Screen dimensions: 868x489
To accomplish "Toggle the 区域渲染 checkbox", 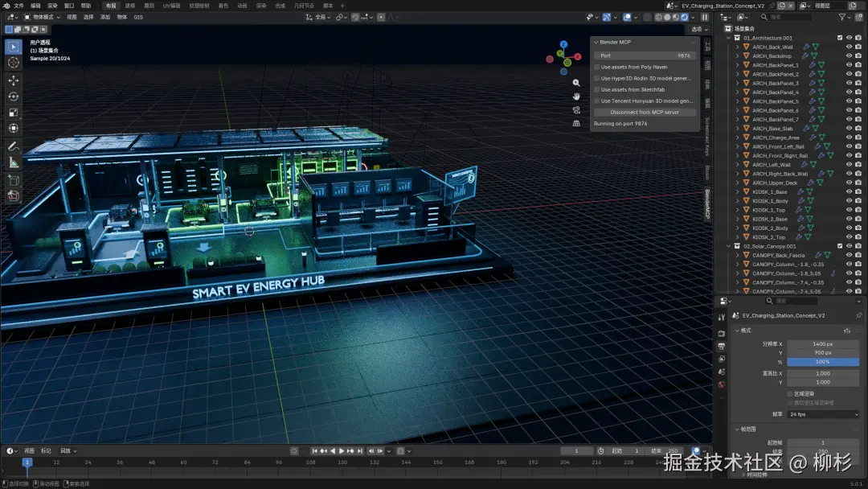I will click(790, 394).
